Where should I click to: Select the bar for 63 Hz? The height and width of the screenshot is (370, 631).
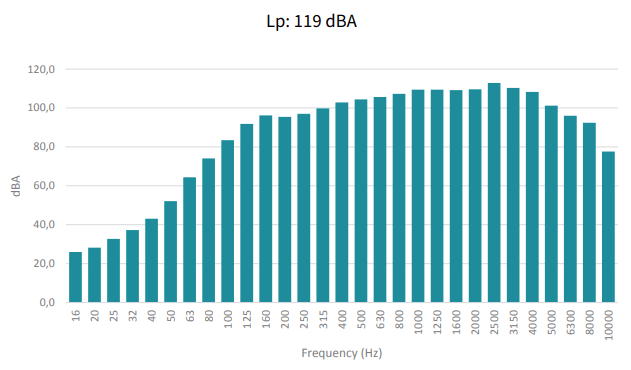190,240
